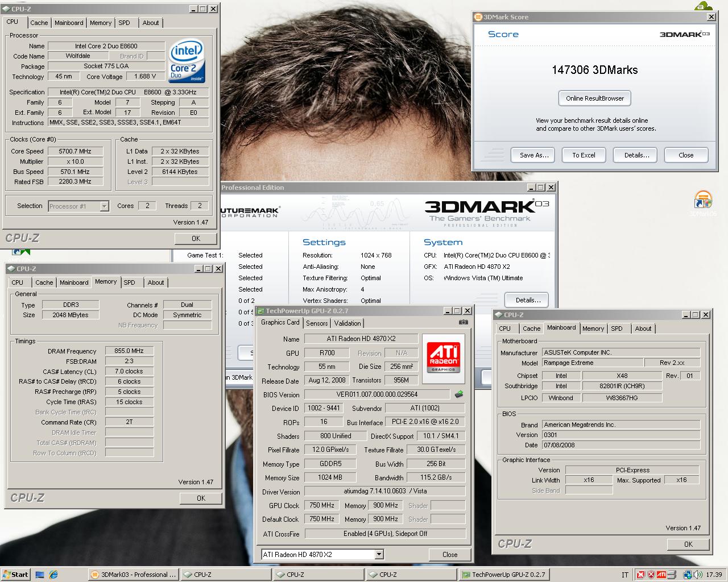Screen dimensions: 728x582
Task: Click the Driver Version field in GPU-Z
Action: pyautogui.click(x=385, y=491)
